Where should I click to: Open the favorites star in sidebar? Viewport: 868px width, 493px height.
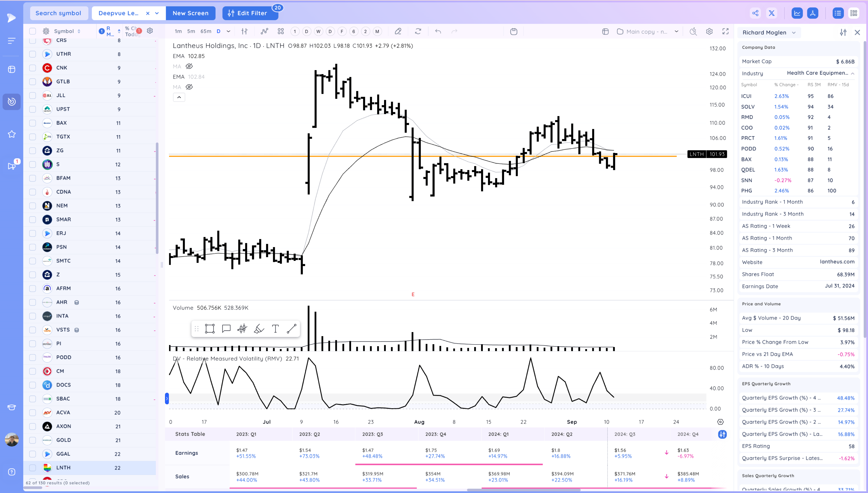click(12, 134)
